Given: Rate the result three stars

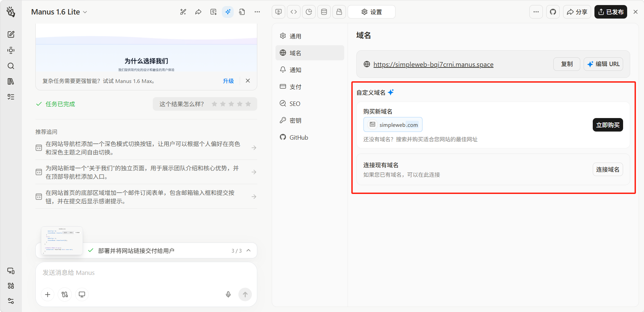Looking at the screenshot, I should [231, 104].
